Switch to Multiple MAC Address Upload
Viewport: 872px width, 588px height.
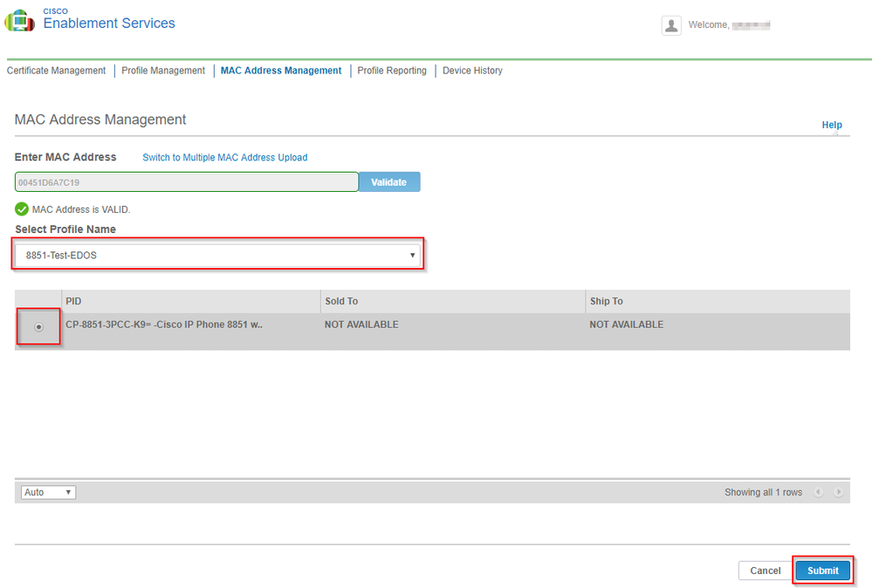pos(224,157)
